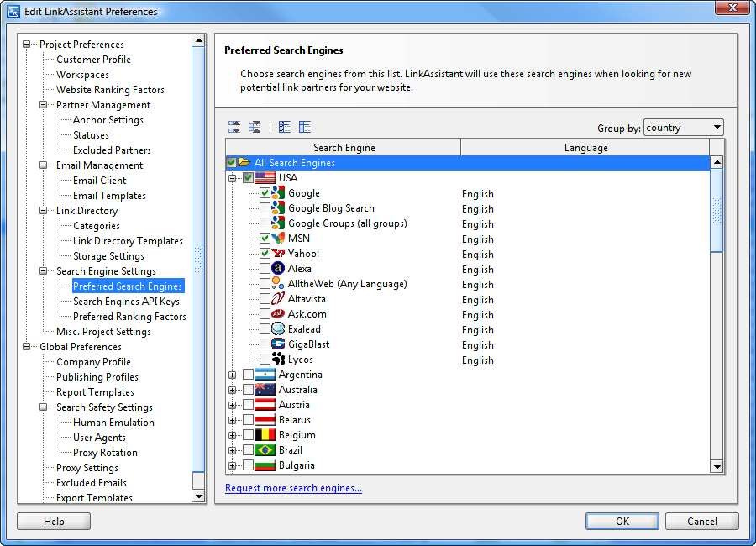Uncheck the Google search engine checkbox
Screen dimensions: 756x546
point(265,193)
